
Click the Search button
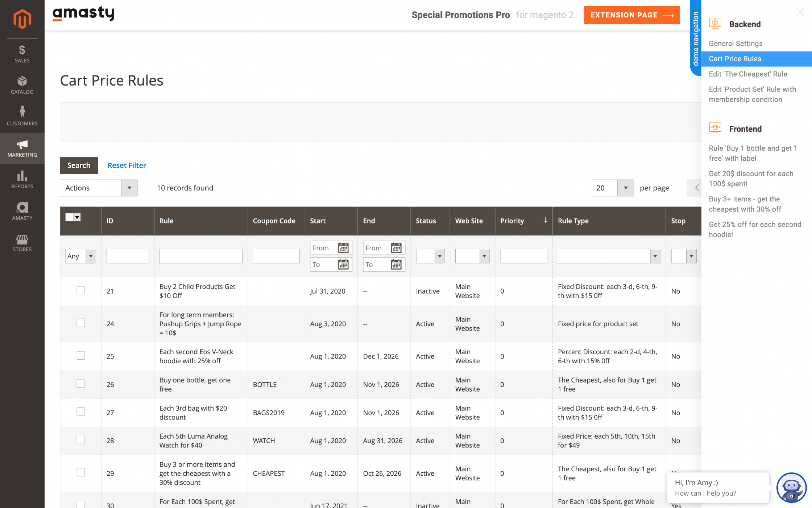(79, 165)
